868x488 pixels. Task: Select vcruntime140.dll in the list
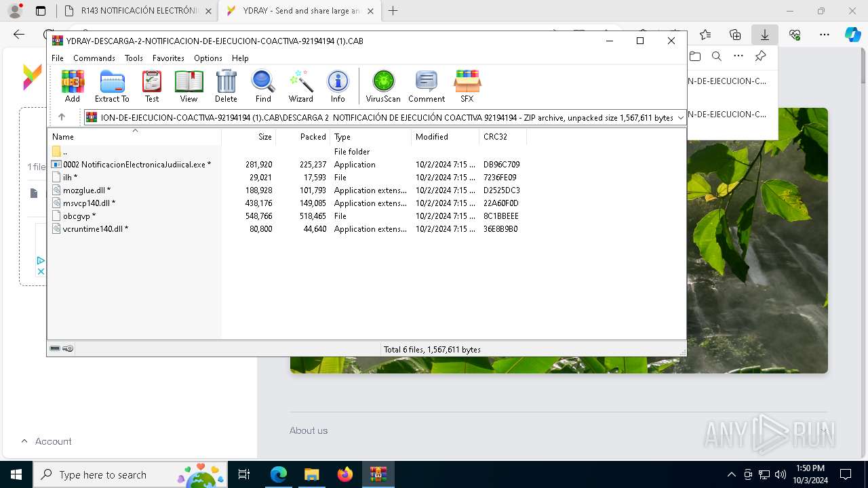90,229
